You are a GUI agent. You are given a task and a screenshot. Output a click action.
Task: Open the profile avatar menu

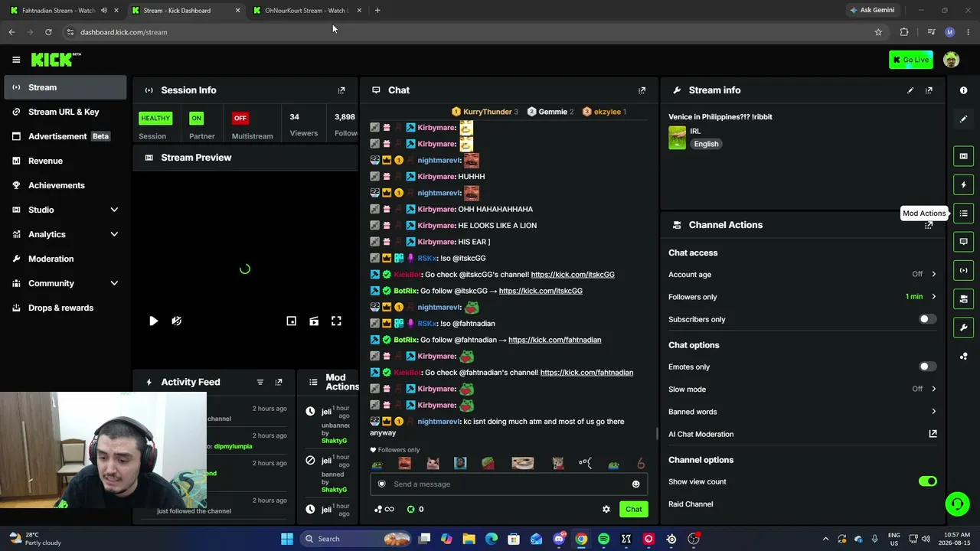951,60
